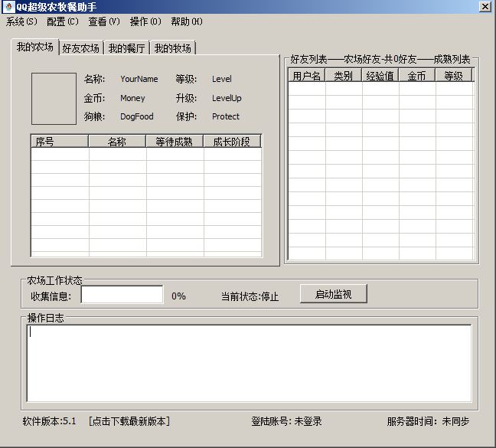
Task: Click the 名称 column header in crop table
Action: tap(117, 142)
